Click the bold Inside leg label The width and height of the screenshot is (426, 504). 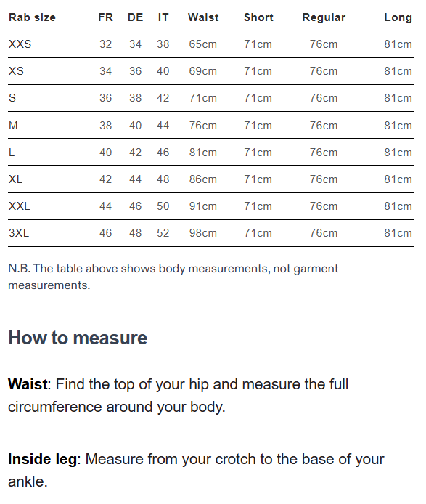click(x=43, y=459)
